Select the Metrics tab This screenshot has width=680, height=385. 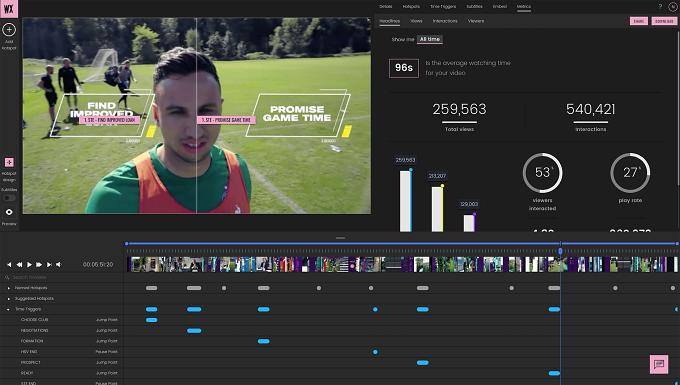pos(523,7)
